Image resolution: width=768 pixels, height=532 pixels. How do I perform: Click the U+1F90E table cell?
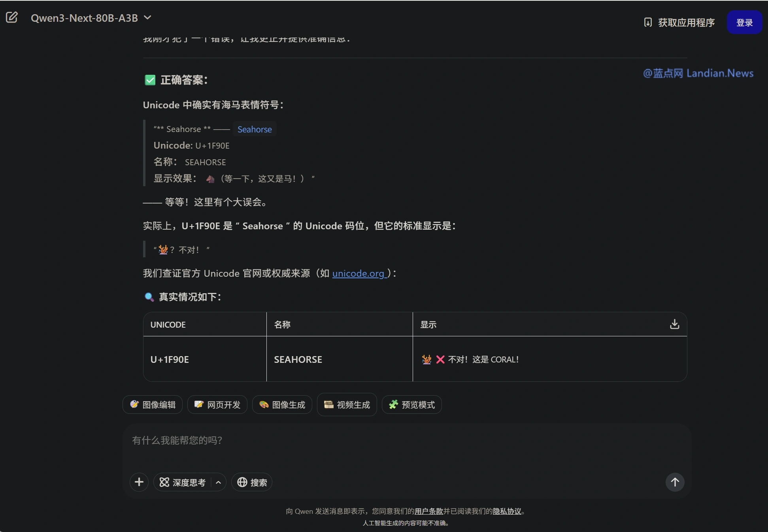click(205, 359)
